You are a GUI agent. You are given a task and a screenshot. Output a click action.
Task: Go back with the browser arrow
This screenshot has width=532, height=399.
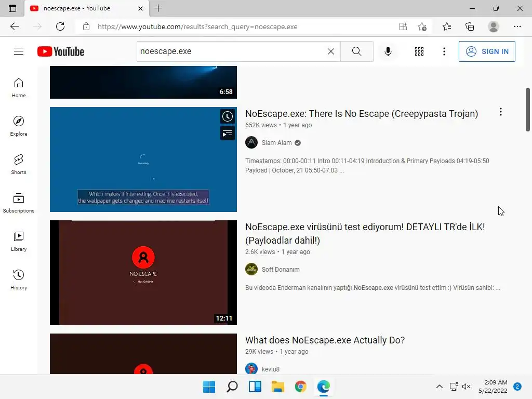click(x=14, y=26)
